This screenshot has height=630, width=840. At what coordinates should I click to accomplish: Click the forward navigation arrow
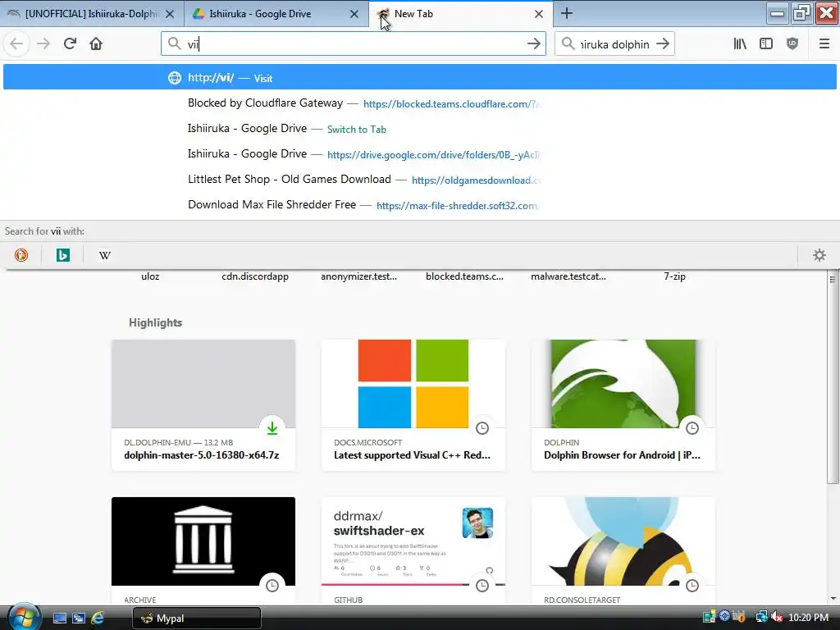43,43
